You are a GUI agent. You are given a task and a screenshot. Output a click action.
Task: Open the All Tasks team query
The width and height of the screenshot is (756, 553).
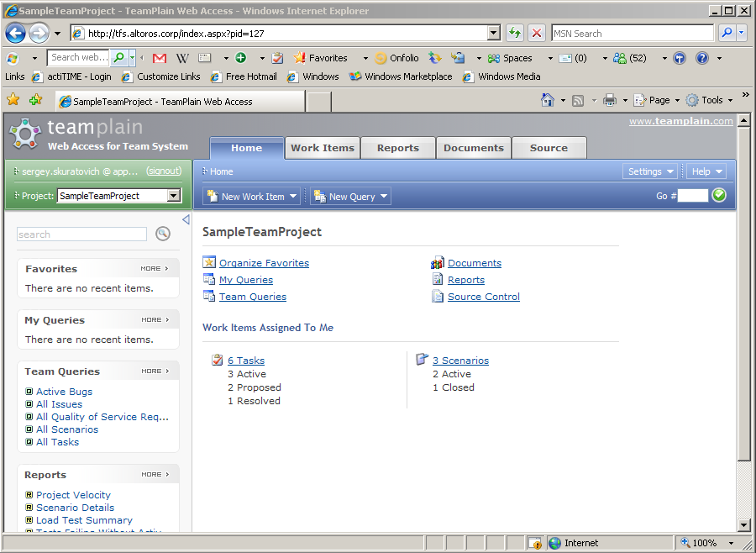[x=57, y=441]
